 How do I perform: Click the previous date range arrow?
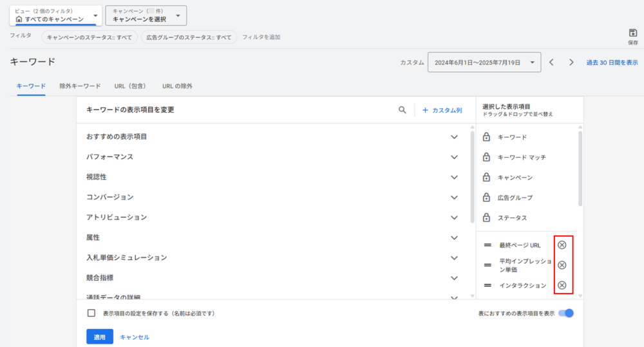click(x=551, y=62)
